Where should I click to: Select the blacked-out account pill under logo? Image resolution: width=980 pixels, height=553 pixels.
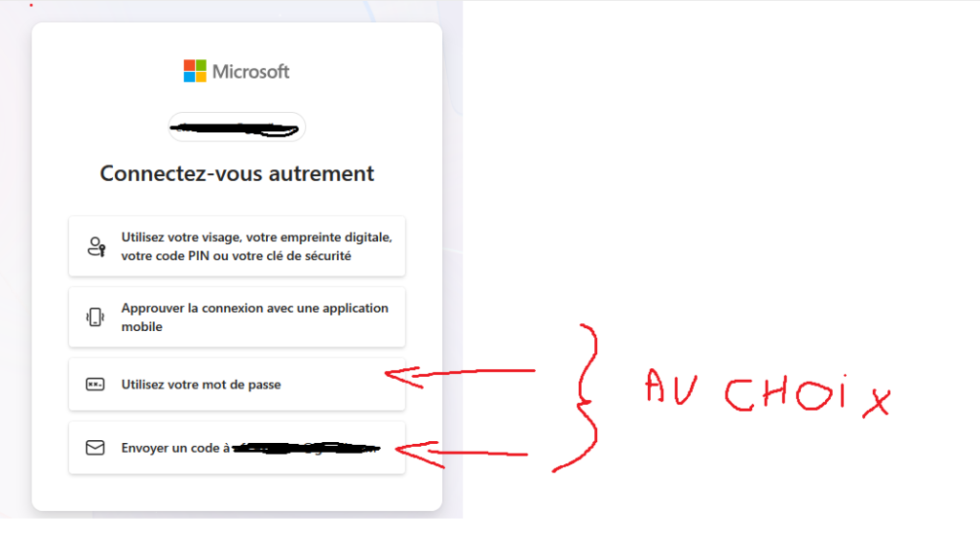click(236, 127)
